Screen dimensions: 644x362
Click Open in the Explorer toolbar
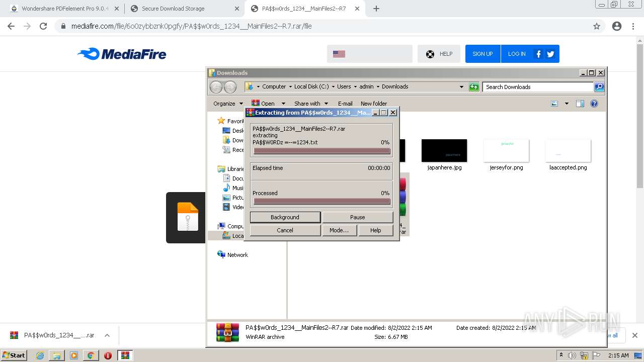click(x=263, y=104)
